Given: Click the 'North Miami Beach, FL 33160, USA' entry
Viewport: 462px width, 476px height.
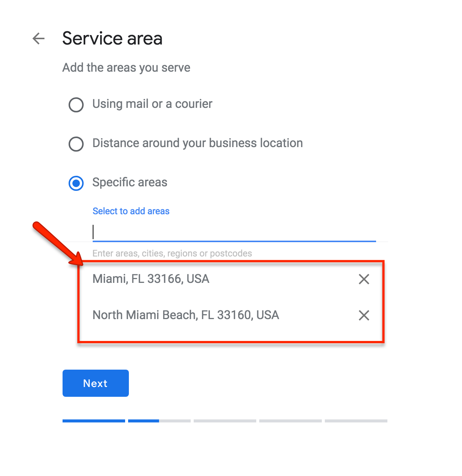Looking at the screenshot, I should 186,315.
